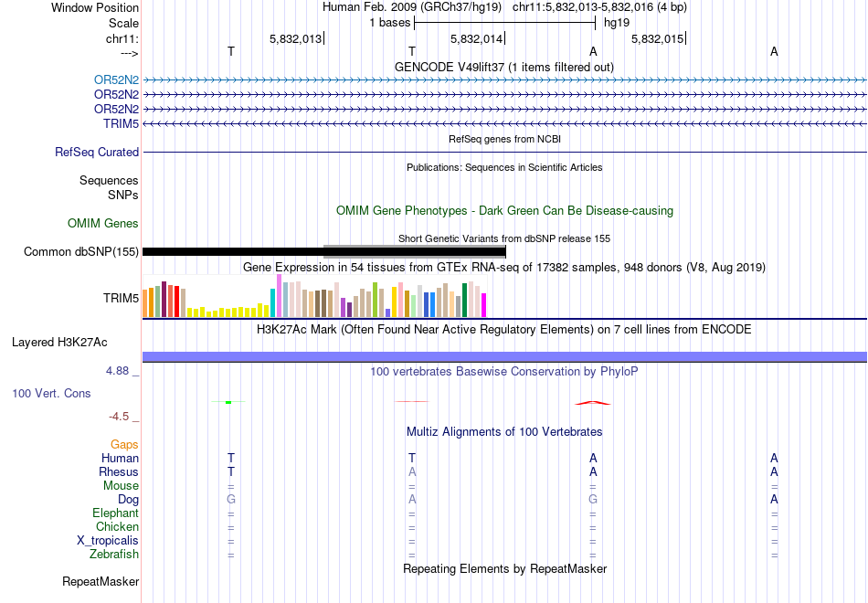Open the TRIM5 GTEx expression bar chart
This screenshot has width=868, height=603.
(x=314, y=296)
